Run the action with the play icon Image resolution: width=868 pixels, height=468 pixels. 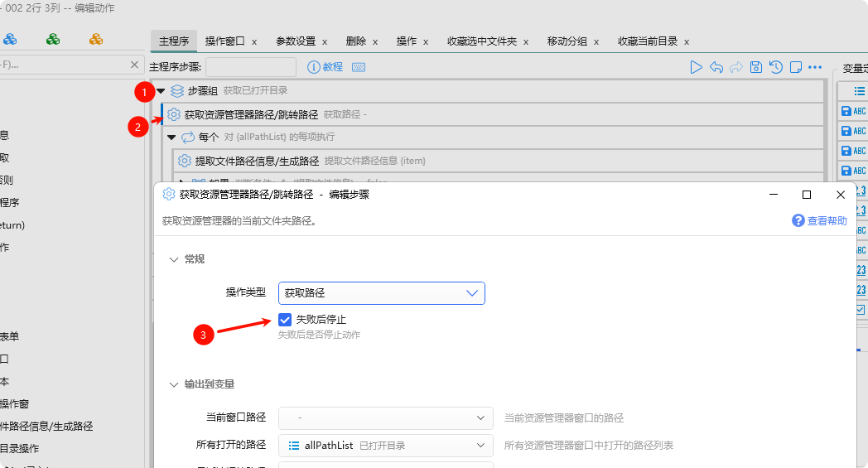pyautogui.click(x=697, y=67)
